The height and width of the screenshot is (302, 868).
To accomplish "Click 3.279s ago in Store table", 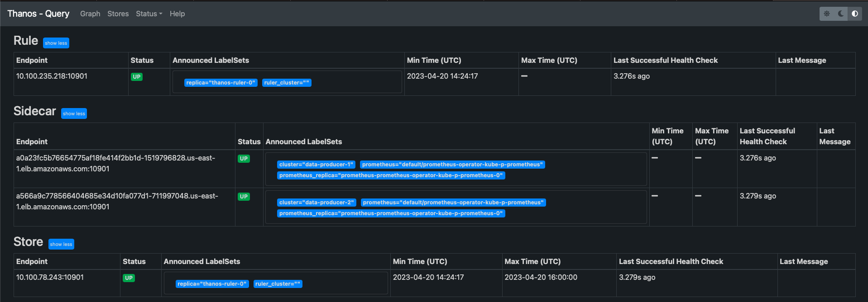I will point(637,277).
